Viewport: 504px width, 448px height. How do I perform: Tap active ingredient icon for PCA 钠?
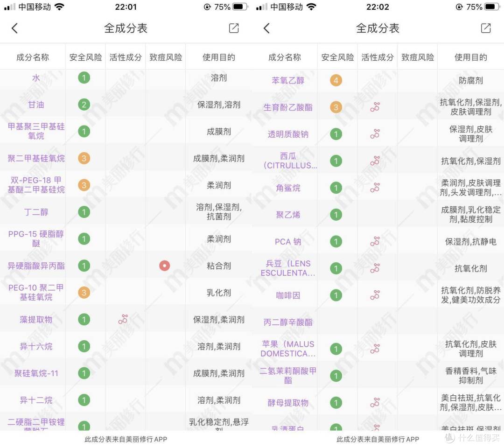tap(375, 241)
